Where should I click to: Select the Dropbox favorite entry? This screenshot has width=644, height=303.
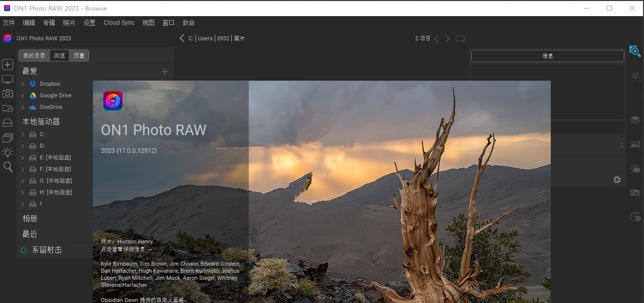coord(50,84)
